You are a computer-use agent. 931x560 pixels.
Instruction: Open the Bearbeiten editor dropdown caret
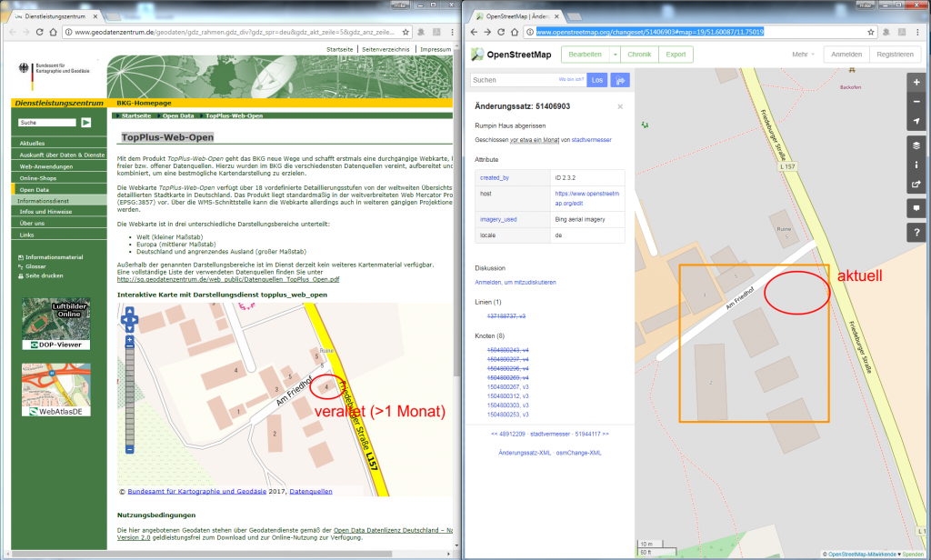coord(615,55)
